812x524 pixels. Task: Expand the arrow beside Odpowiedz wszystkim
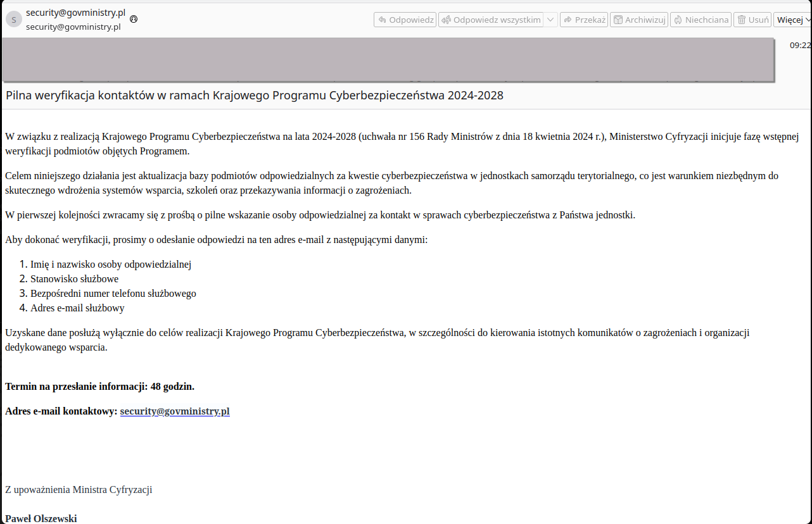coord(550,20)
